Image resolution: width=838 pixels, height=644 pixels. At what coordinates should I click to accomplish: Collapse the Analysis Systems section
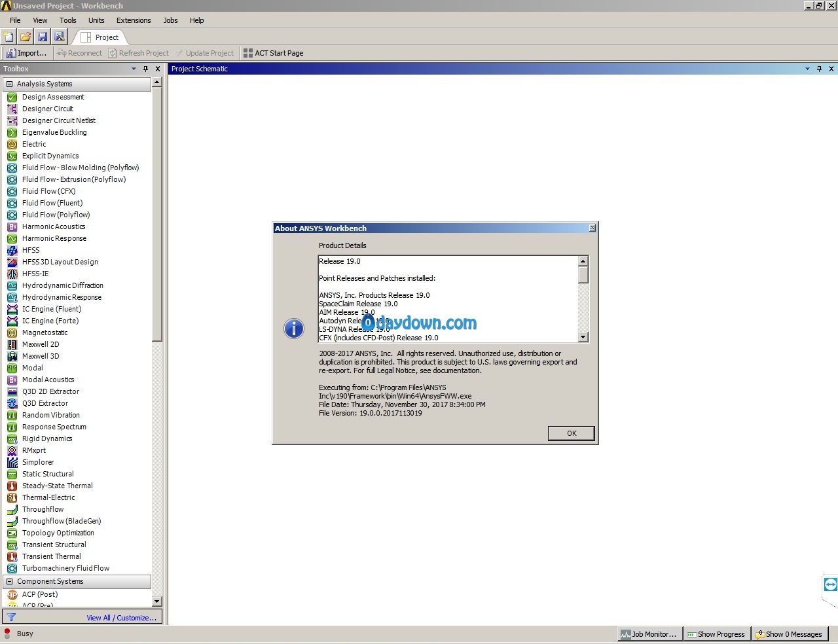[x=9, y=84]
